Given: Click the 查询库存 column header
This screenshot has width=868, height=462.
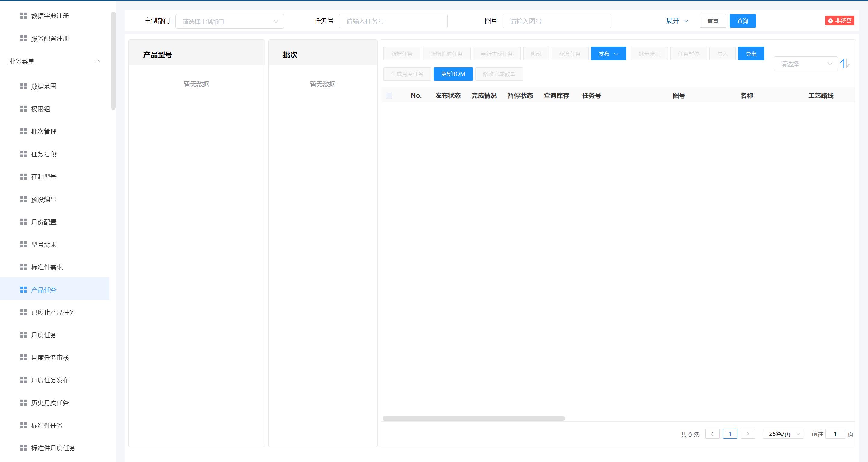Looking at the screenshot, I should [556, 95].
